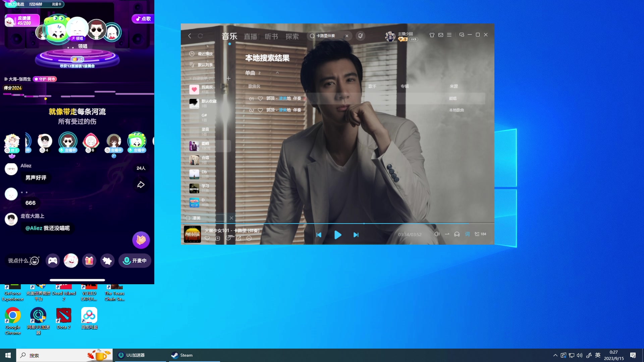Click the 点歌 button in live room

[x=143, y=19]
